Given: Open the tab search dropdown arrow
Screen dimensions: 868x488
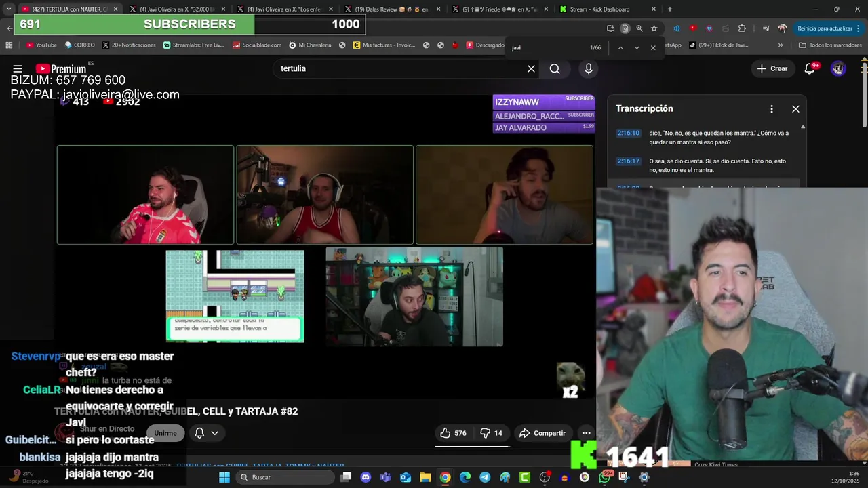Looking at the screenshot, I should [x=9, y=9].
